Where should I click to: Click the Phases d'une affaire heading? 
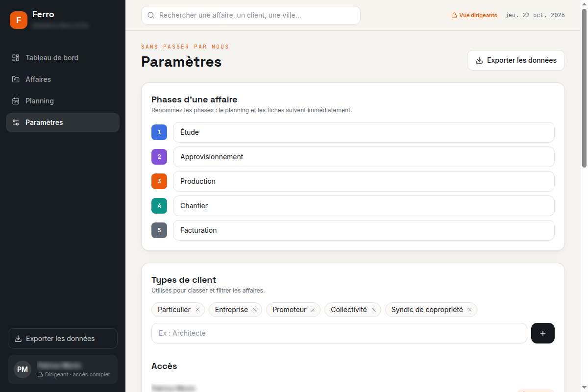[x=195, y=99]
